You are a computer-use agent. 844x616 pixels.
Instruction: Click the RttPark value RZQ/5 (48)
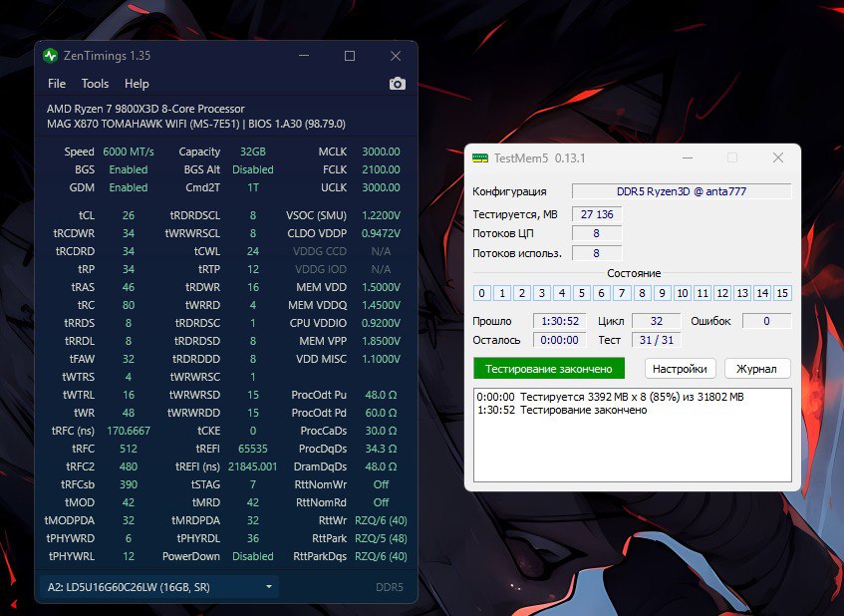(381, 538)
